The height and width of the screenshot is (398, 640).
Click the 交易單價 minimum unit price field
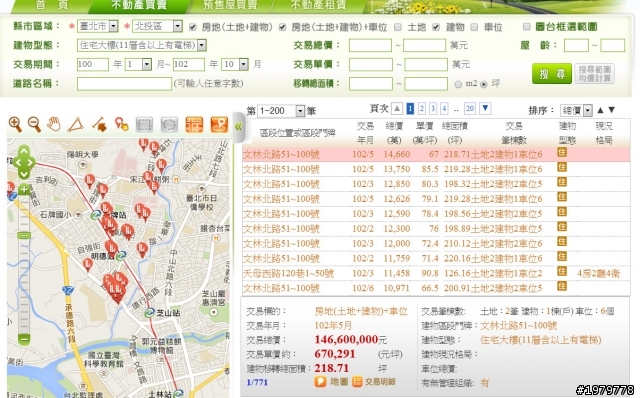(x=371, y=64)
